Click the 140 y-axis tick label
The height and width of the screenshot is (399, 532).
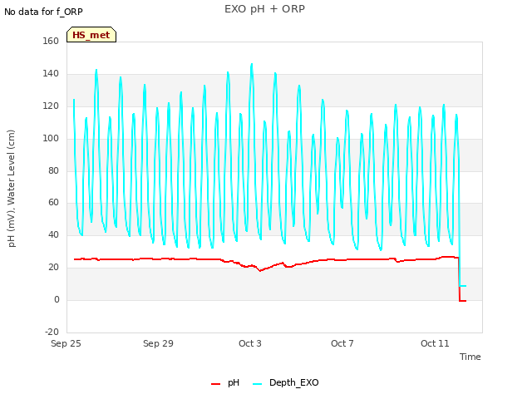(x=51, y=73)
